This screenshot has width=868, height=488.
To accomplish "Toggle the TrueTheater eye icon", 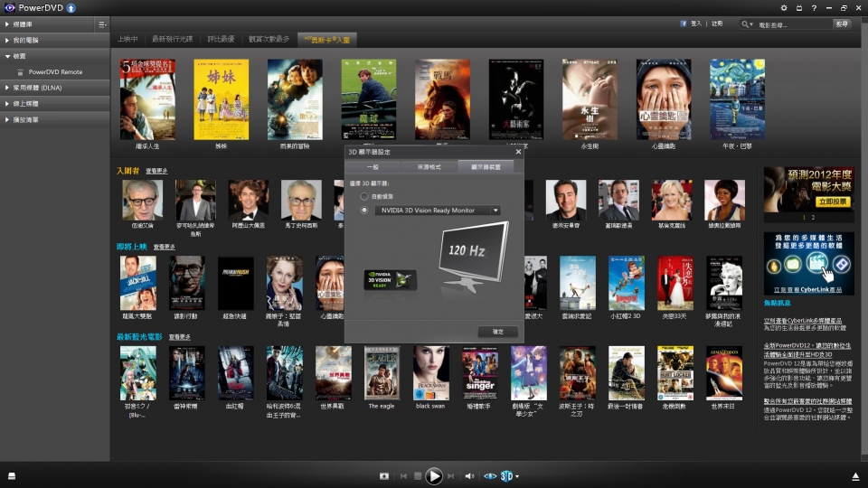I will click(x=490, y=476).
